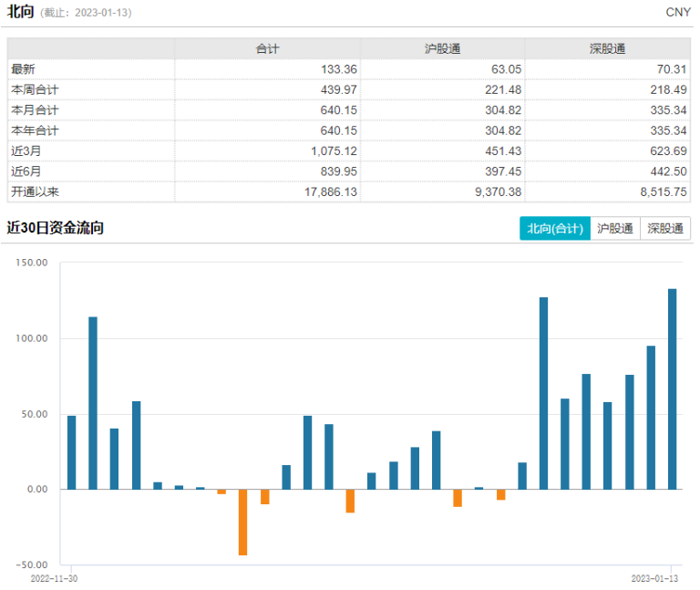Click the 2023-01-13 date axis label
Viewport: 700px width, 590px height.
click(656, 578)
